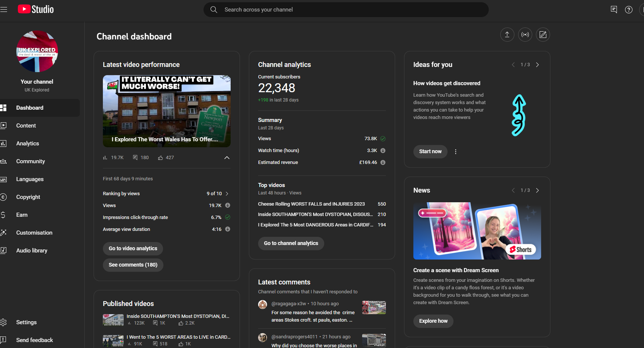Viewport: 644px width, 348px height.
Task: Click the Search across your channel field
Action: (346, 10)
